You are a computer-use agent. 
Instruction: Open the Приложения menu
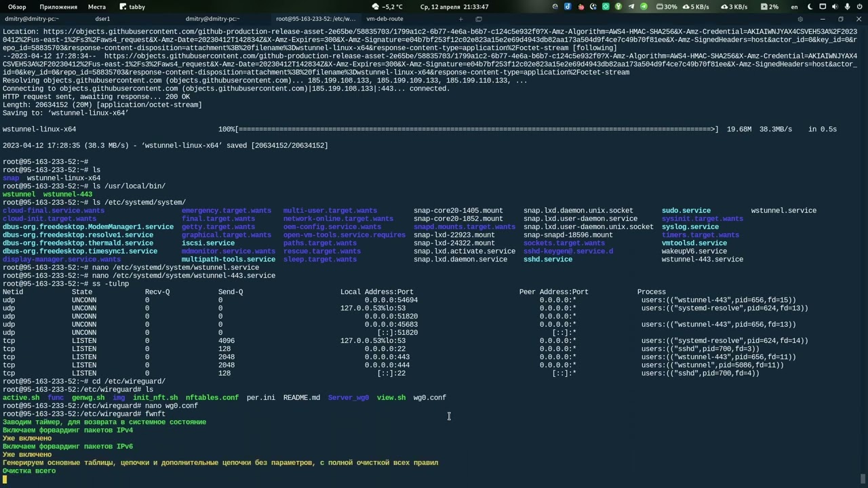pyautogui.click(x=58, y=7)
